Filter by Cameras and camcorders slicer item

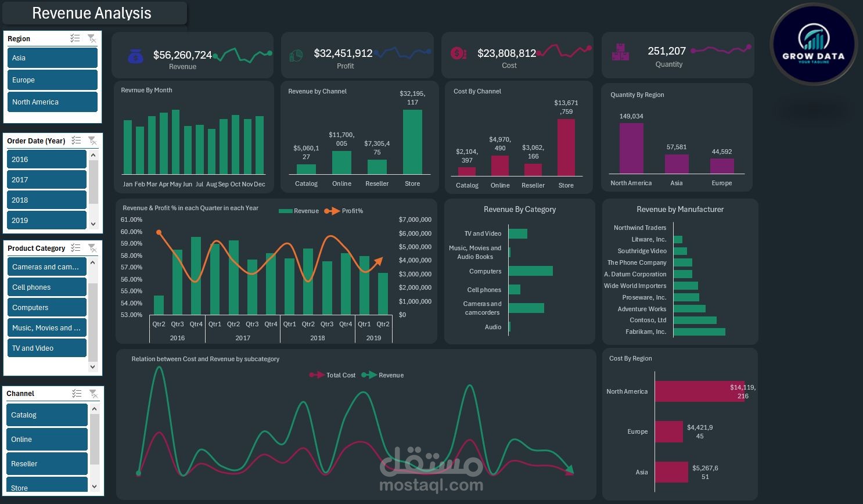tap(47, 267)
